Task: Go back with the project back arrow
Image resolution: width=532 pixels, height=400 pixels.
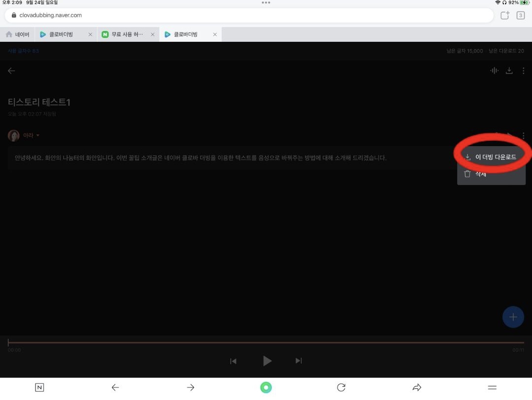Action: click(11, 70)
